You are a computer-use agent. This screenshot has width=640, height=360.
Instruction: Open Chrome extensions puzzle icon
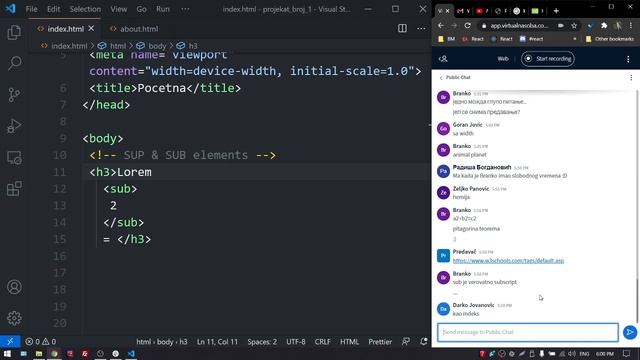604,25
